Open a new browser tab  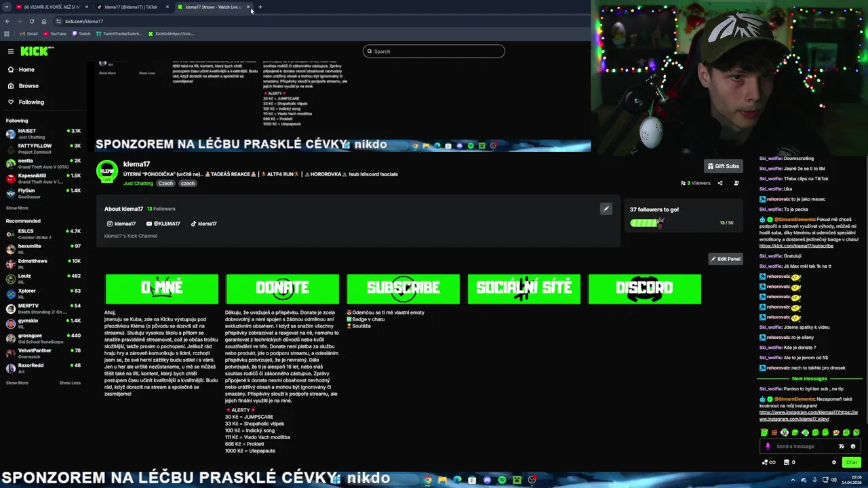point(260,7)
